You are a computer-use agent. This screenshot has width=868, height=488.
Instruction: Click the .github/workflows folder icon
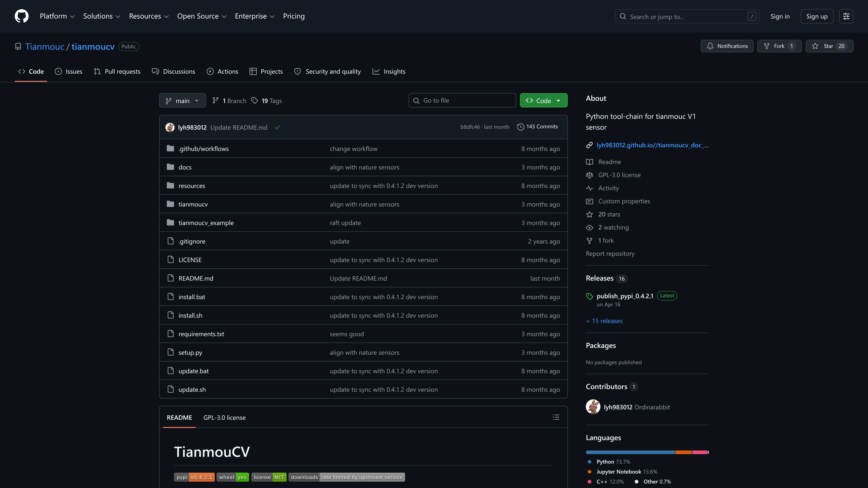click(x=170, y=148)
